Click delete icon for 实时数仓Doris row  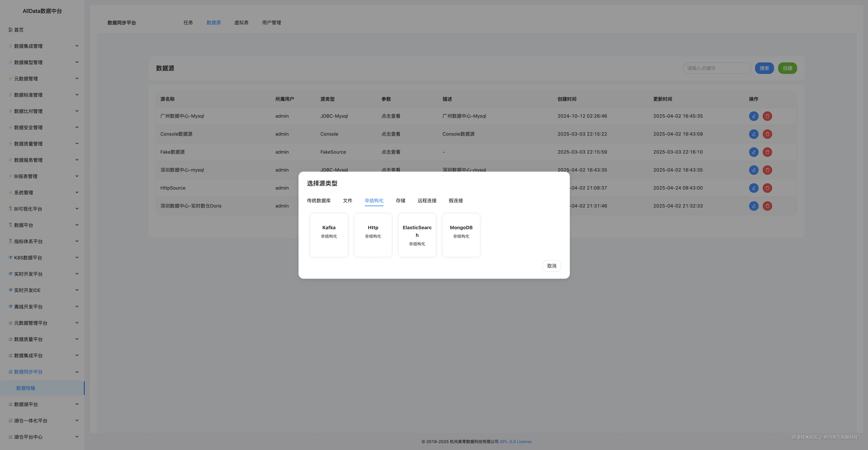coord(767,206)
